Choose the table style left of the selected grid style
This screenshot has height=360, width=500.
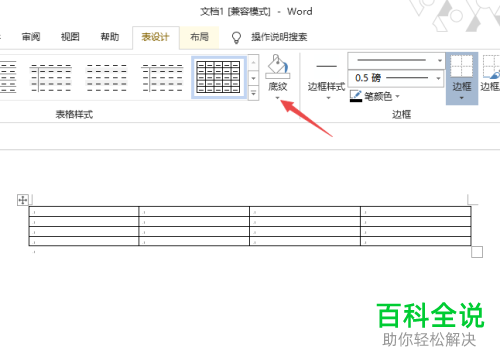tap(162, 78)
